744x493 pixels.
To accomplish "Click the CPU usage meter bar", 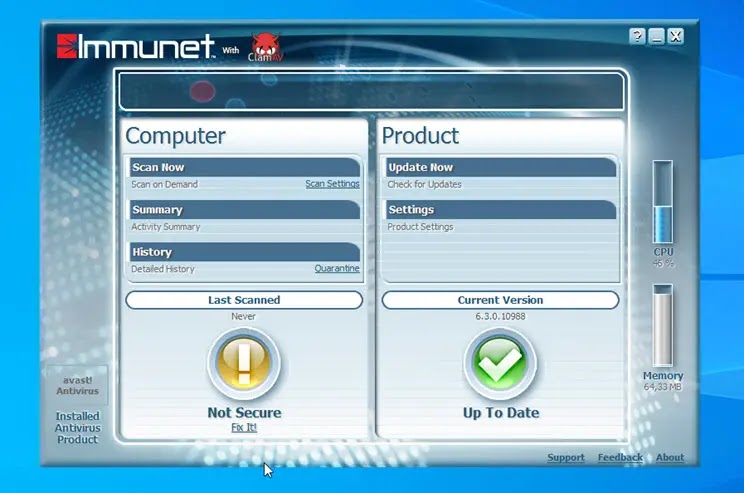I will pos(663,202).
